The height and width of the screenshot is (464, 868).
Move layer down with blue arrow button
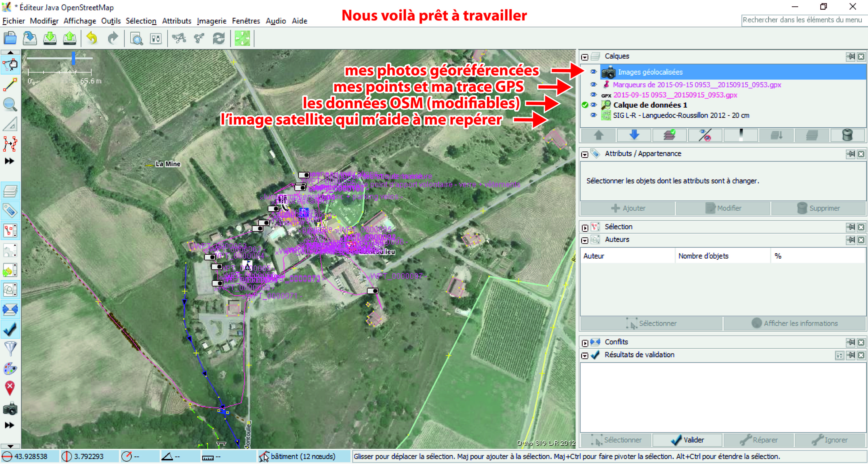coord(634,135)
